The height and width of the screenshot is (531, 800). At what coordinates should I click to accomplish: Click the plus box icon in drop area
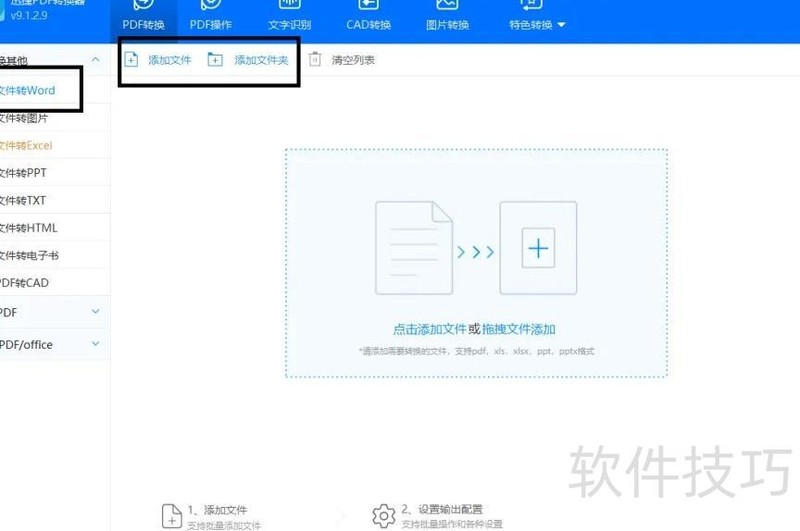(x=538, y=248)
